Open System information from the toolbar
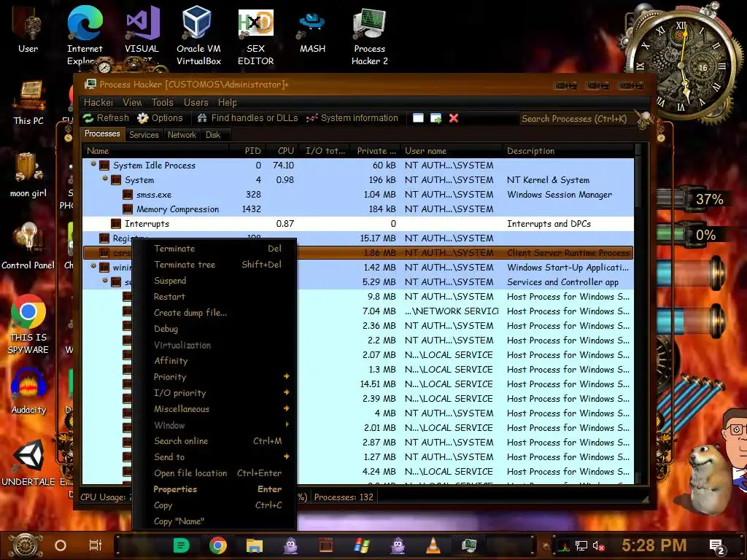 coord(352,118)
